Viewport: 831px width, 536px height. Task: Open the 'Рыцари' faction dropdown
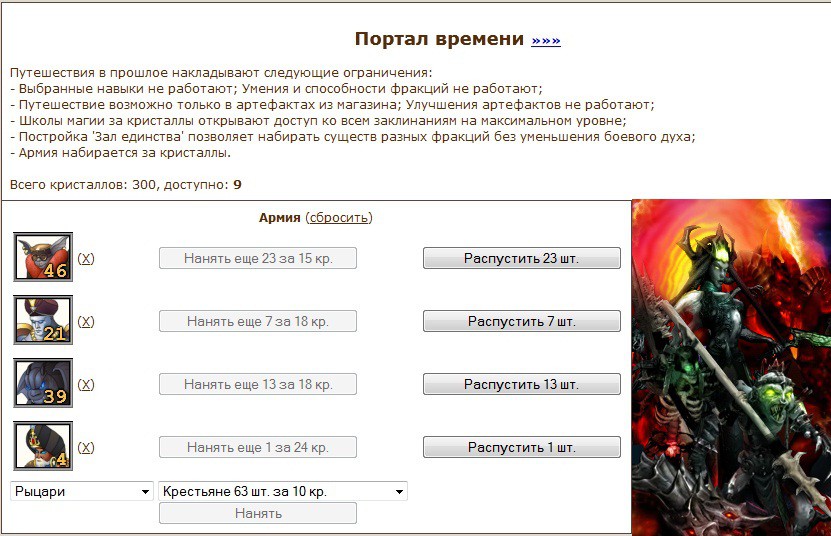82,491
